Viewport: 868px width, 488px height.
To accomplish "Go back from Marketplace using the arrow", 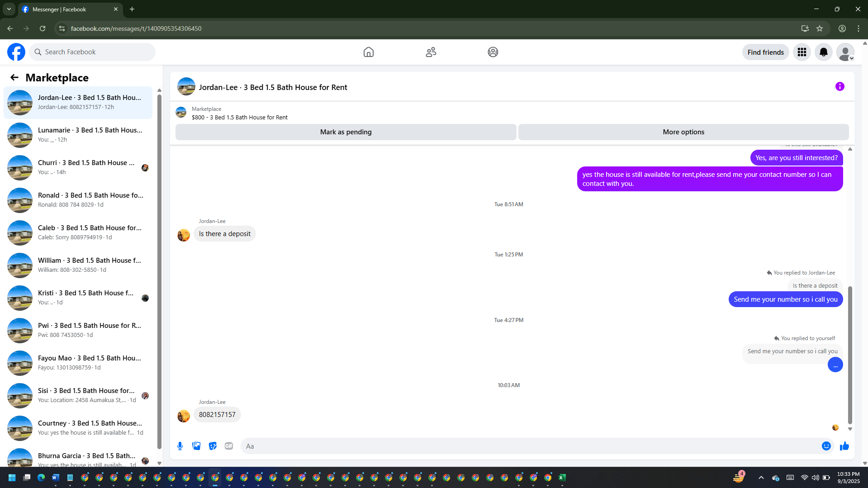I will coord(14,77).
